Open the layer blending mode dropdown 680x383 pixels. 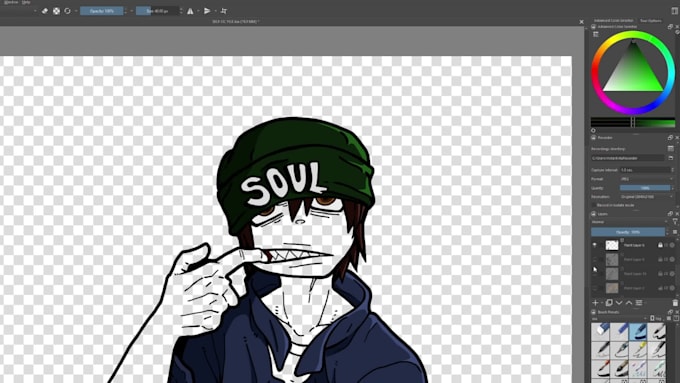click(x=629, y=222)
